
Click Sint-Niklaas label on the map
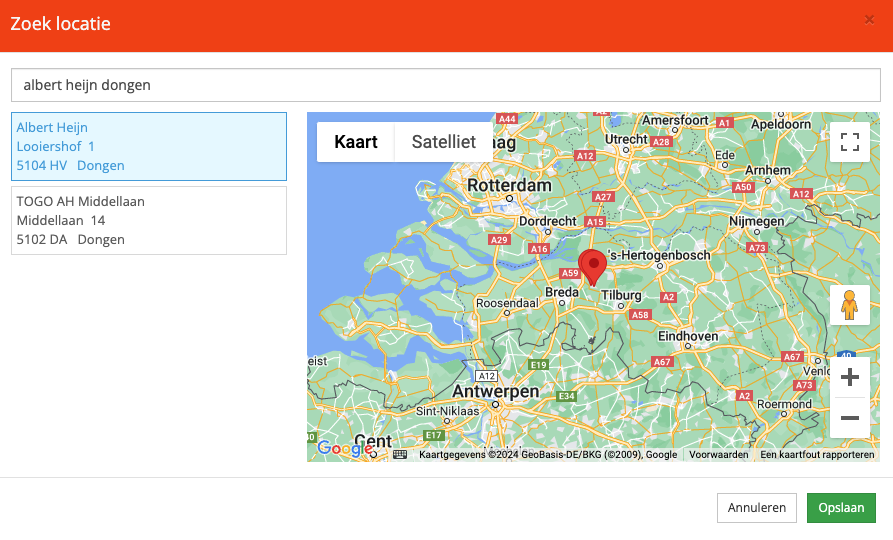point(447,411)
